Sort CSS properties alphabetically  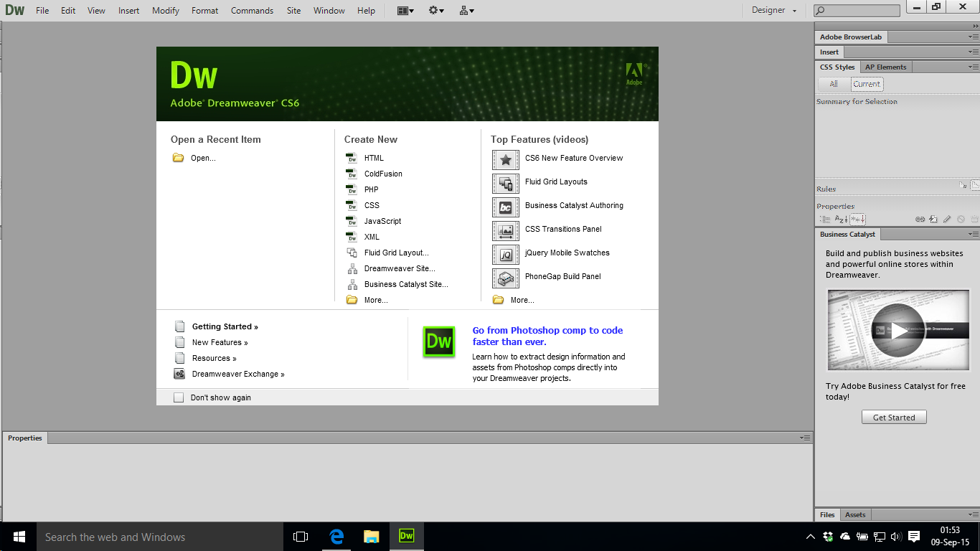pos(841,219)
